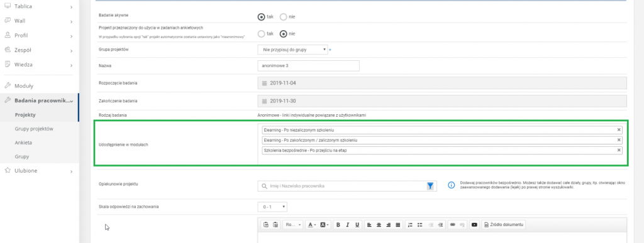Align text right

388,225
